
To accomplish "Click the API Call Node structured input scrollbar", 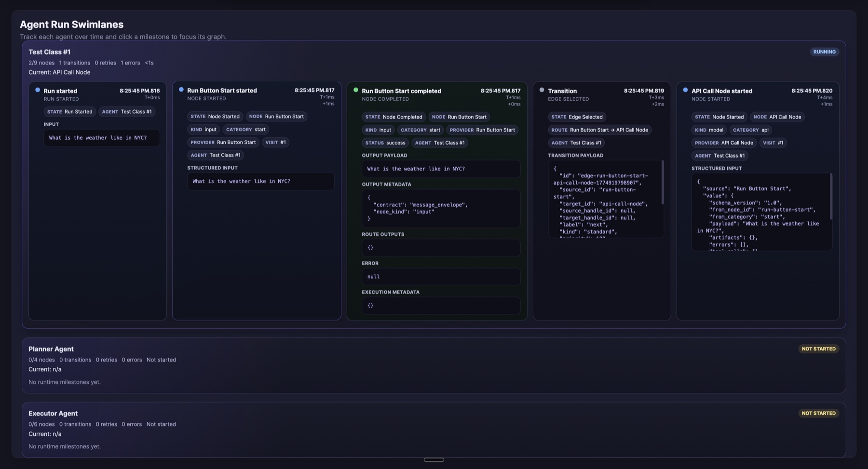I will click(831, 196).
